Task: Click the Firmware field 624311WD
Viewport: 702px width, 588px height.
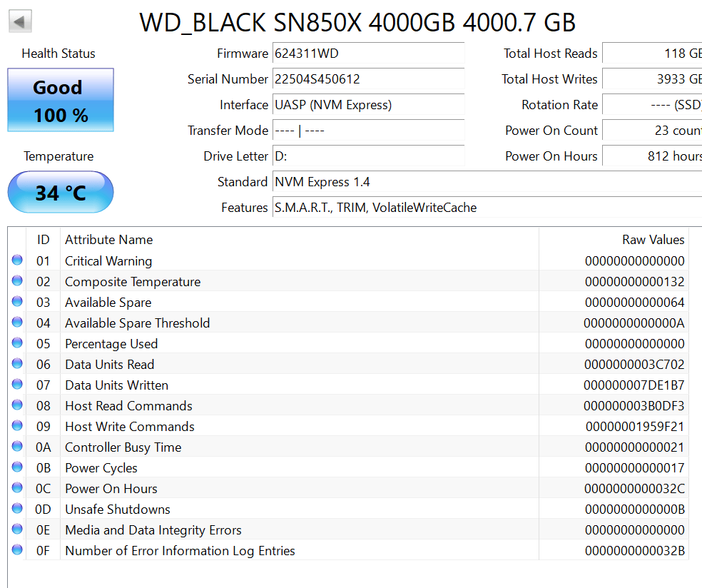Action: (x=368, y=54)
